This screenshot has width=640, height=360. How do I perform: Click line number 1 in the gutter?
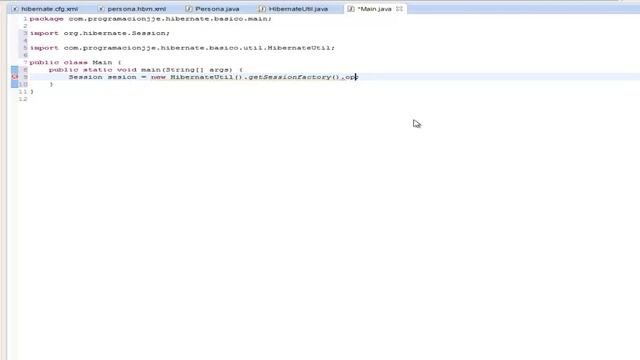(x=25, y=19)
